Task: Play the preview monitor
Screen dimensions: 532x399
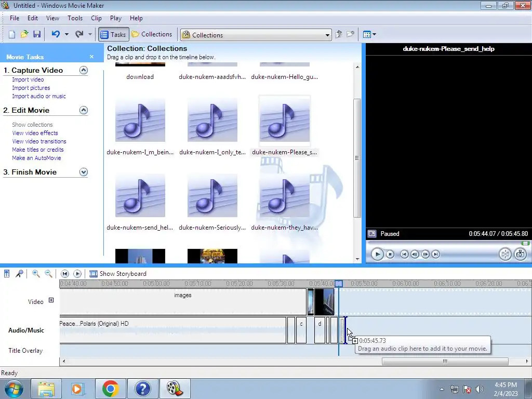Action: coord(377,254)
